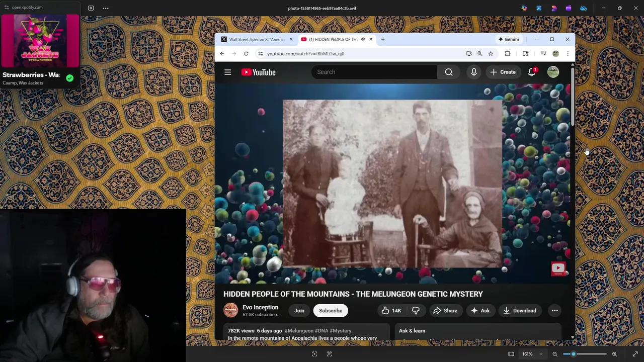
Task: Open more actions three-dot menu under video
Action: (x=554, y=311)
